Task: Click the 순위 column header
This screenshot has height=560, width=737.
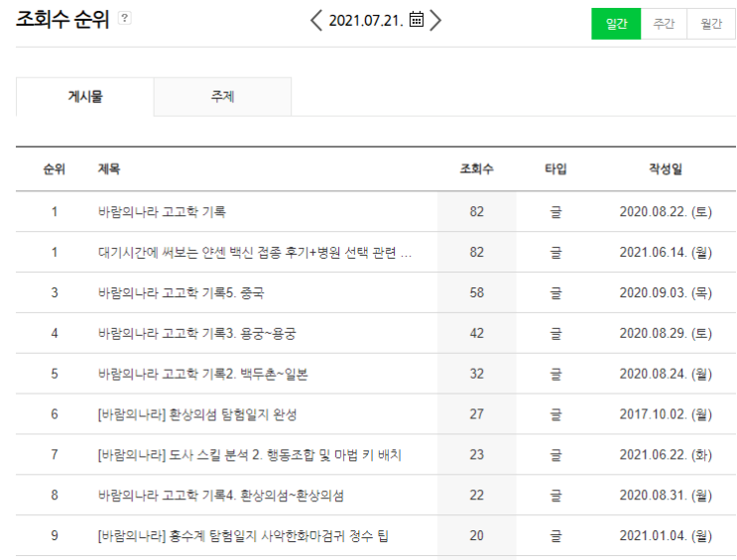Action: pos(54,169)
